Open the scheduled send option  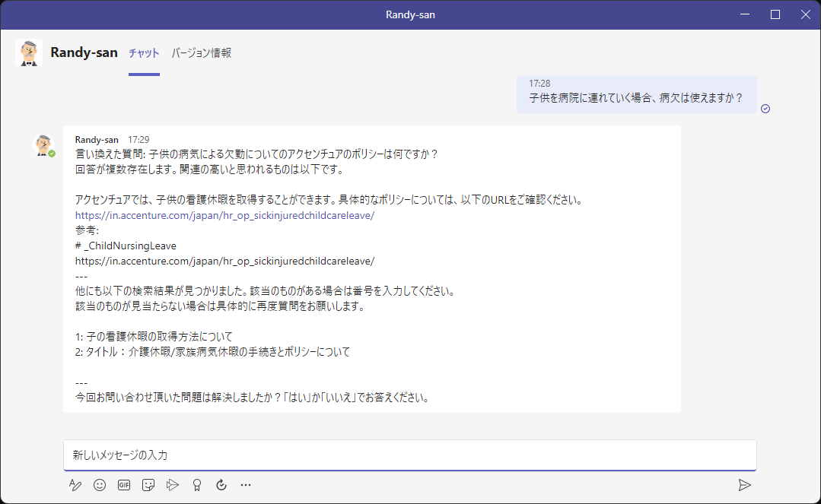point(221,484)
